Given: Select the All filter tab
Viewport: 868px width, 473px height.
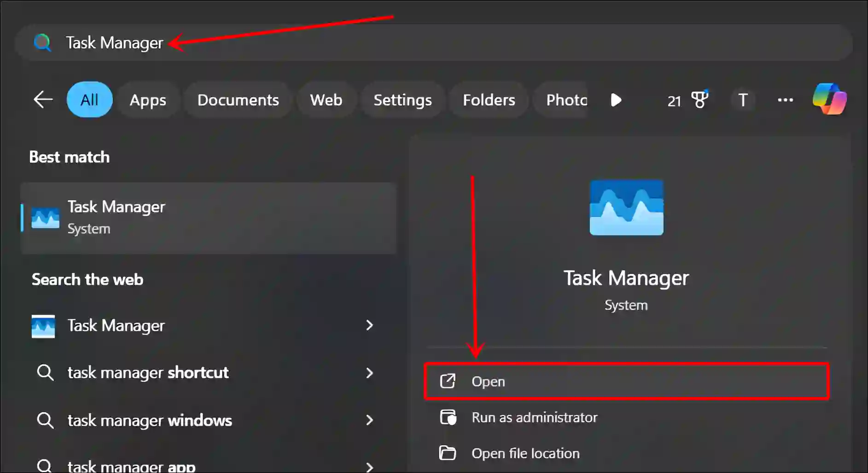Looking at the screenshot, I should pos(89,99).
